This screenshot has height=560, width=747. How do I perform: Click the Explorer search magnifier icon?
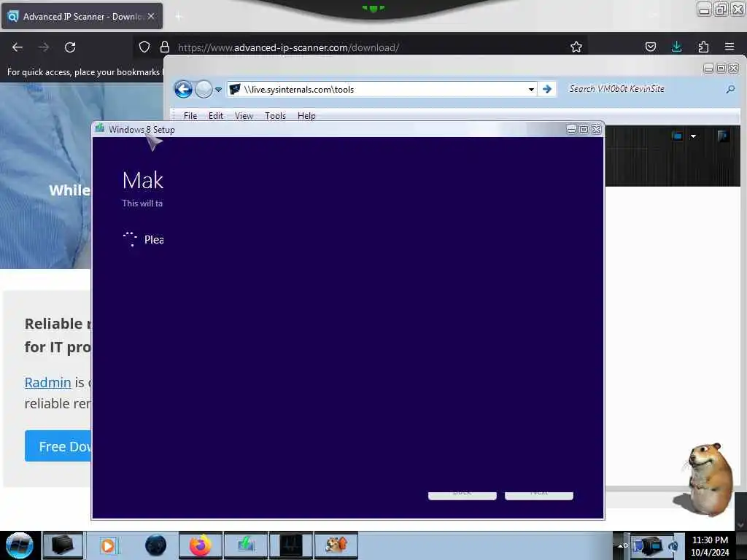coord(730,89)
